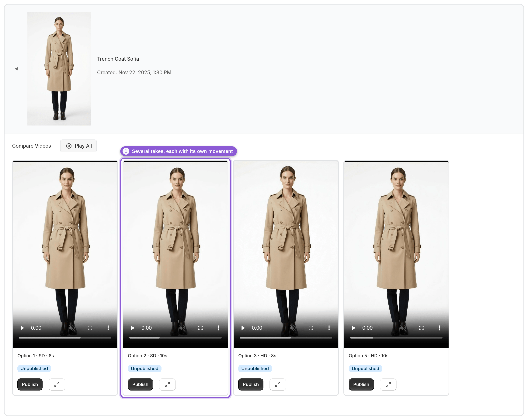Seek within the Option 5 progress bar

tap(396, 338)
